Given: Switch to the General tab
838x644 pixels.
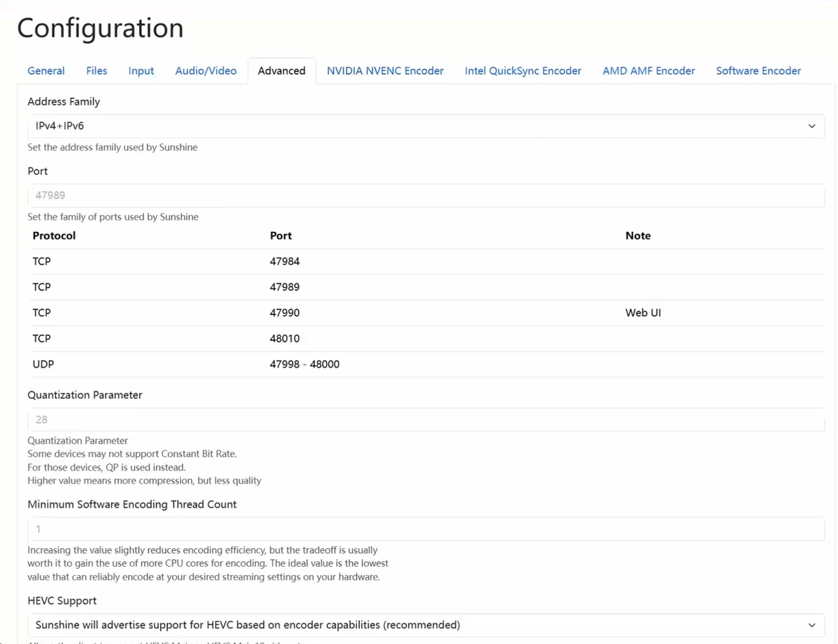Looking at the screenshot, I should [x=46, y=71].
